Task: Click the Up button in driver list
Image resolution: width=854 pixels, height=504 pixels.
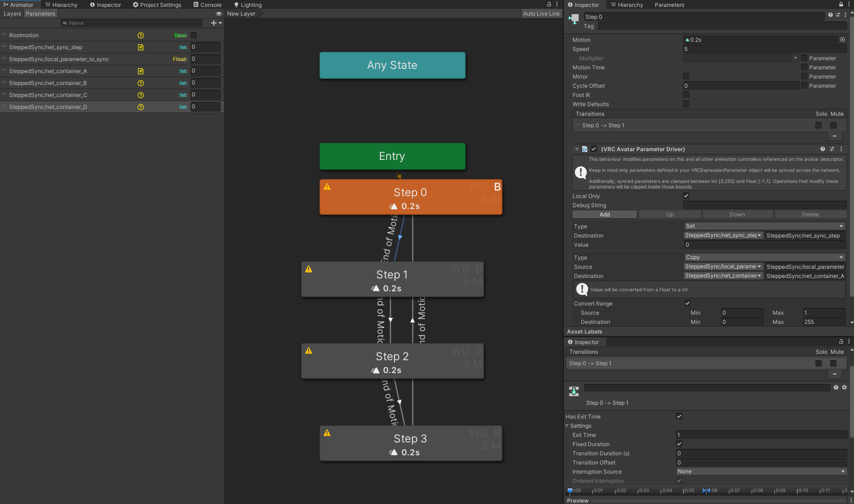Action: click(670, 215)
